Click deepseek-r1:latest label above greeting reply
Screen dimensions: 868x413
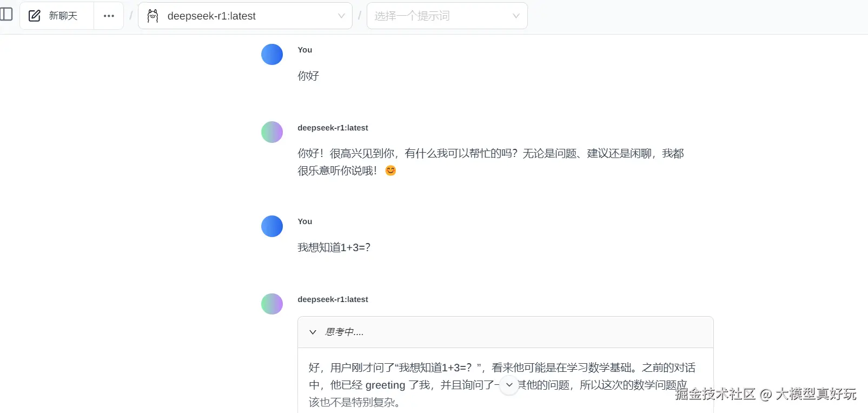pyautogui.click(x=333, y=128)
